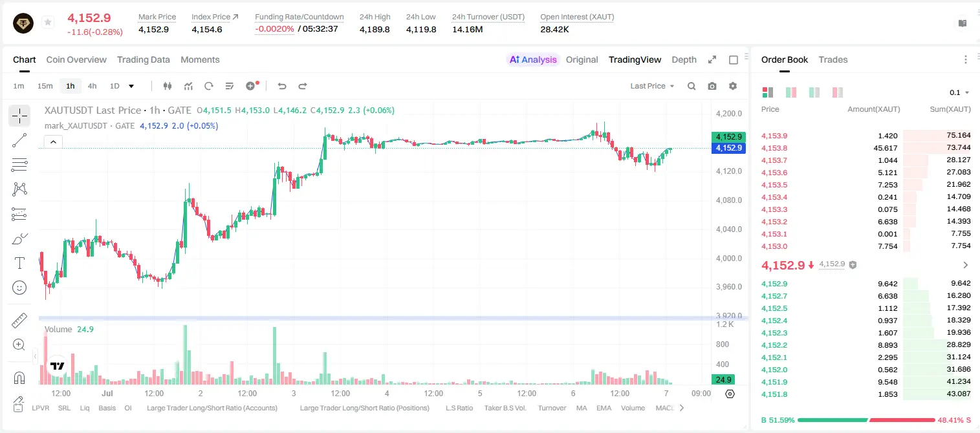Take a chart snapshot with camera icon
This screenshot has height=433, width=980.
(x=712, y=86)
